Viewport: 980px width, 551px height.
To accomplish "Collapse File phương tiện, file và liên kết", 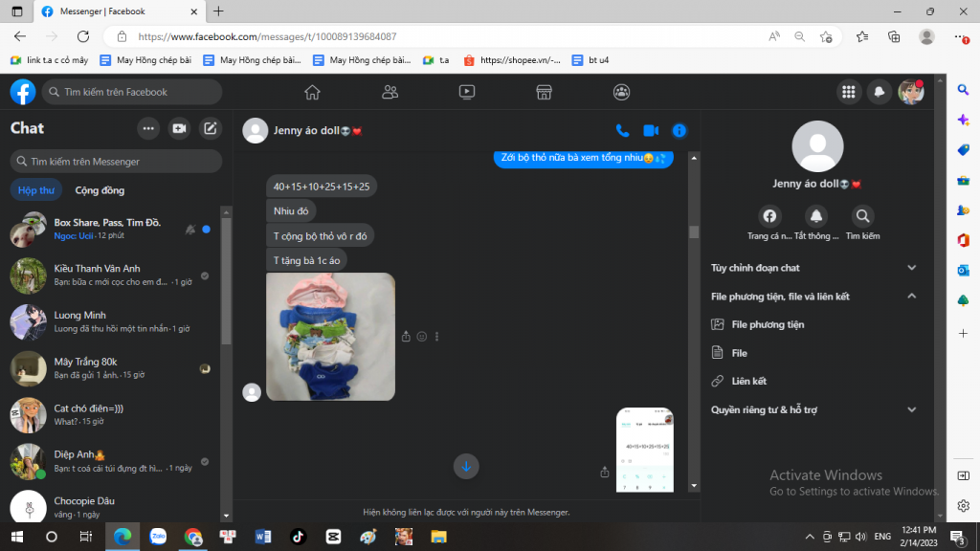I will click(x=911, y=297).
